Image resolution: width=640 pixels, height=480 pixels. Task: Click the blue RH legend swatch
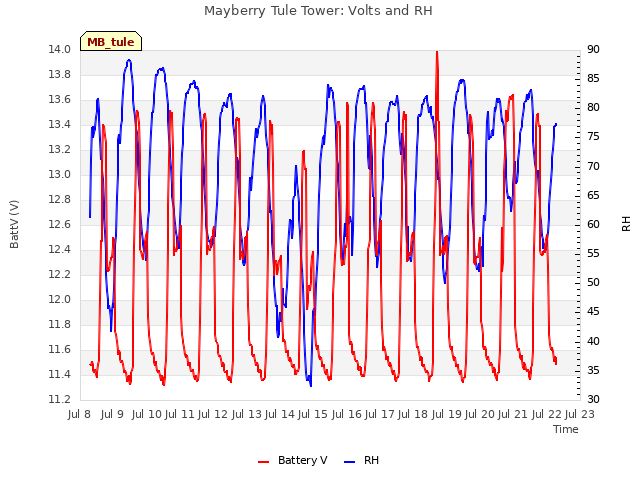tap(350, 462)
